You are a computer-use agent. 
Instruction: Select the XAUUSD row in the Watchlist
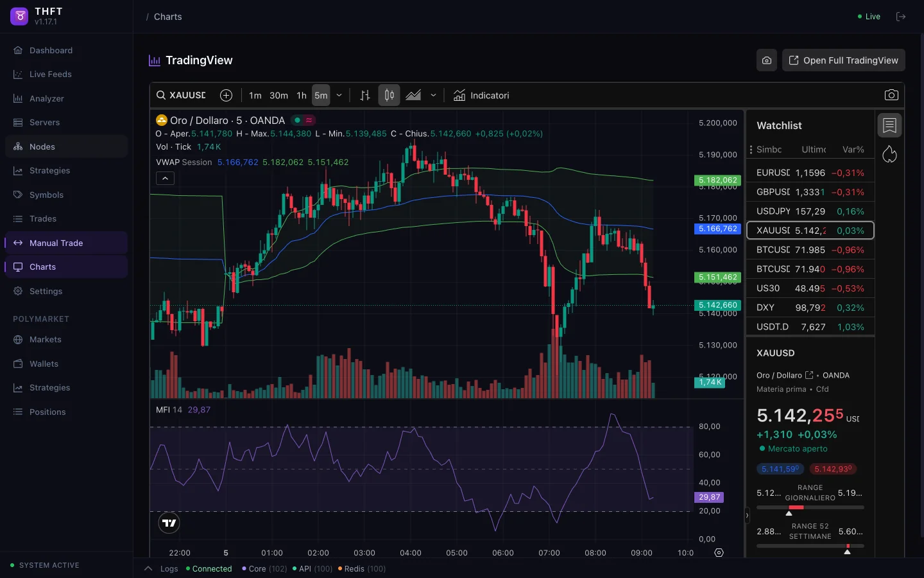pyautogui.click(x=810, y=231)
